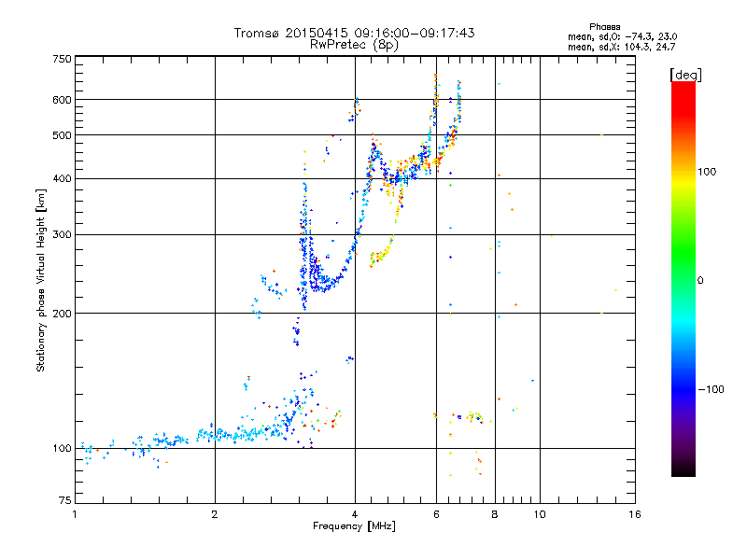The width and height of the screenshot is (747, 560).
Task: Click the x-axis tick label '1'
Action: click(76, 515)
